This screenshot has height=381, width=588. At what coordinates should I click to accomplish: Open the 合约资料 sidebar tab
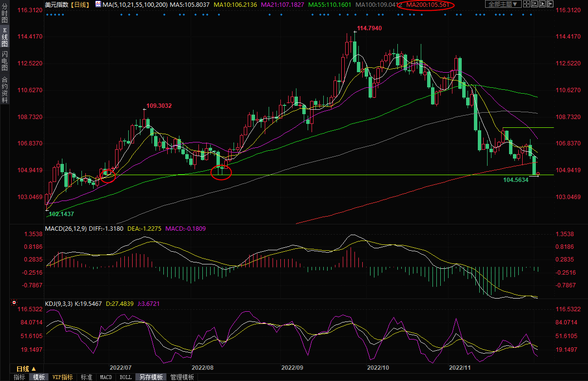click(5, 89)
